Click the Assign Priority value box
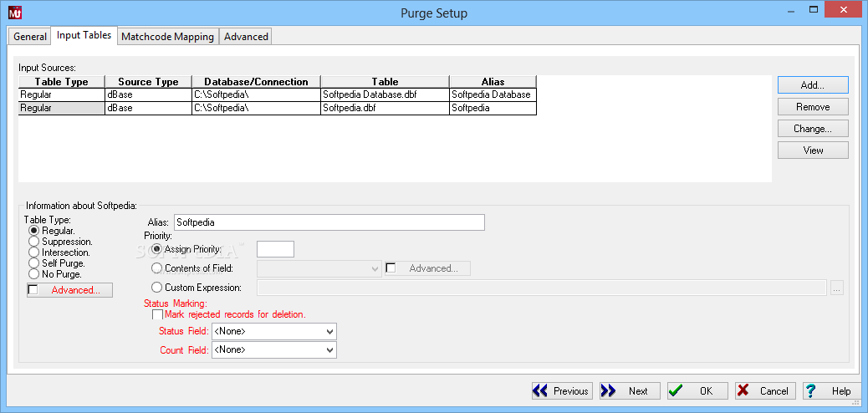This screenshot has width=868, height=413. coord(276,249)
